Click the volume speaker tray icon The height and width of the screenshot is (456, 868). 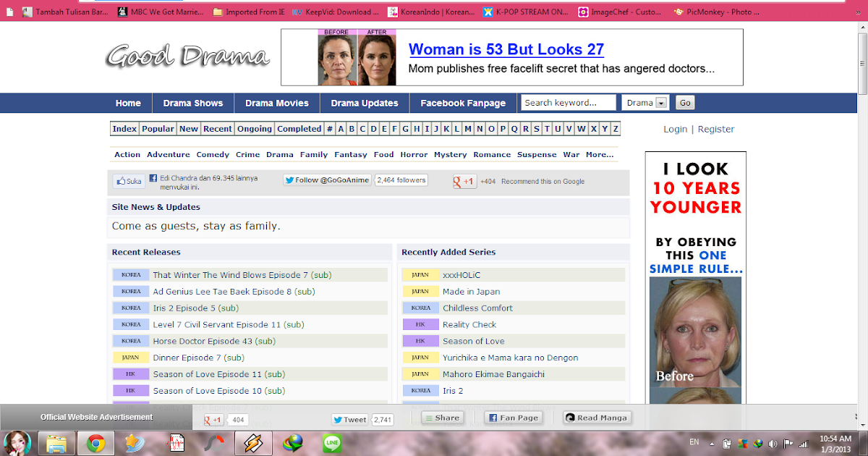(771, 443)
